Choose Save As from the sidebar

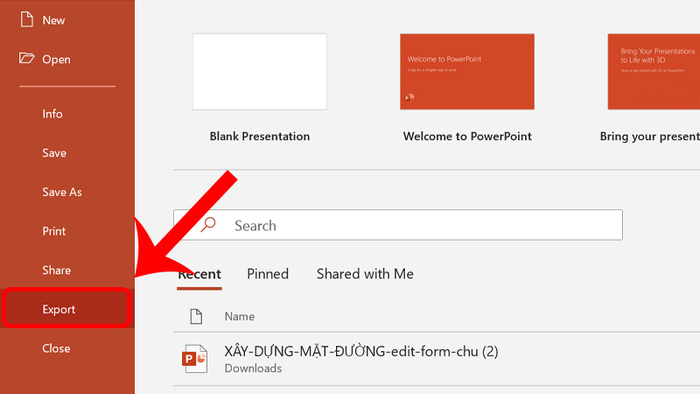coord(62,192)
